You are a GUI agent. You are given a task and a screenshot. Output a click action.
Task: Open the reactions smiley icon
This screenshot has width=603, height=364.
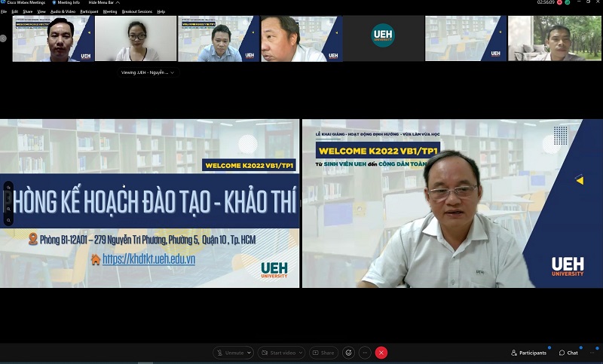pyautogui.click(x=348, y=353)
